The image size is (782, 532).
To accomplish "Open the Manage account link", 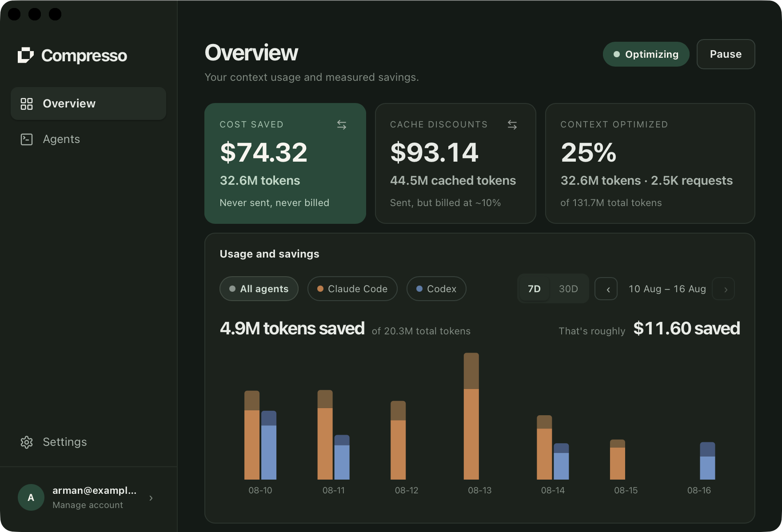I will click(88, 505).
